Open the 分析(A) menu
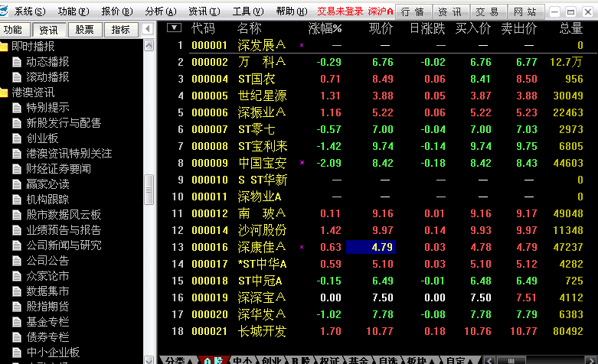Viewport: 598px width, 364px height. tap(161, 11)
